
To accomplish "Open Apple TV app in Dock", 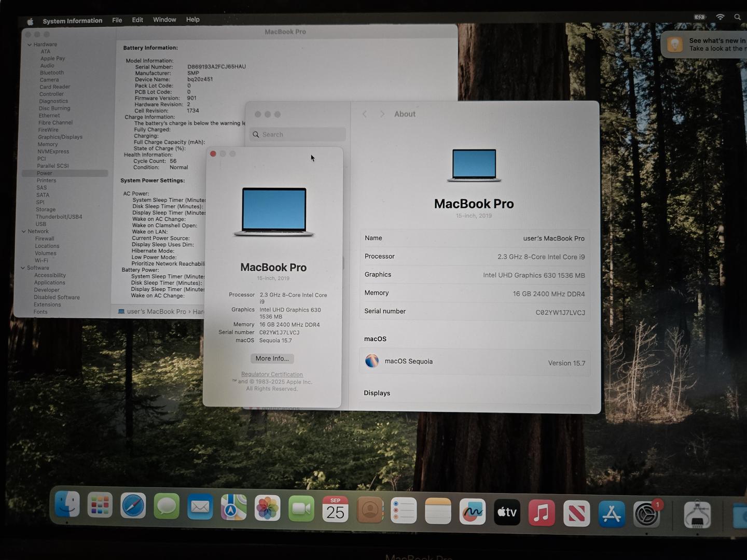I will point(507,513).
